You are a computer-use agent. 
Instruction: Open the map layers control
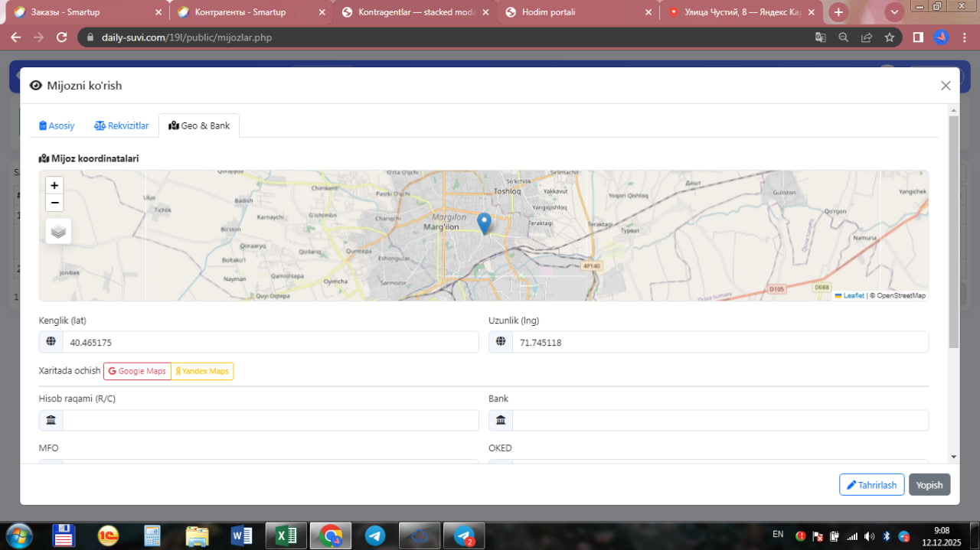click(x=58, y=230)
